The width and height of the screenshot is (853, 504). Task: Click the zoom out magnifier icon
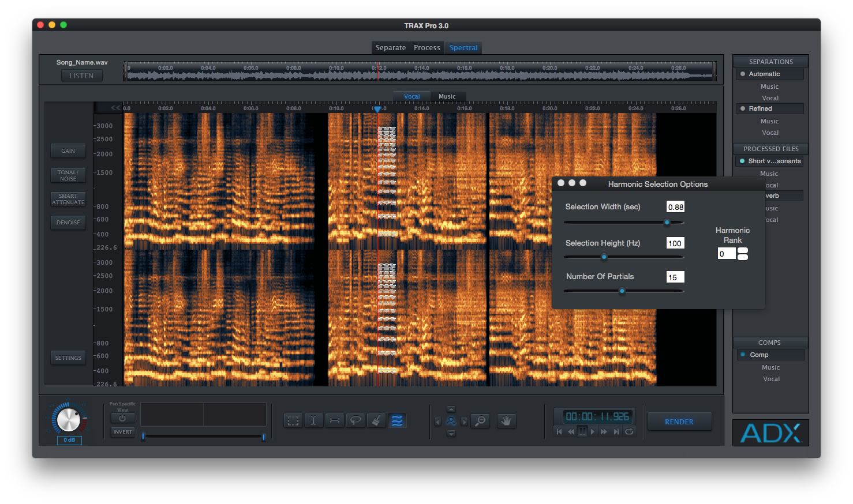click(480, 422)
